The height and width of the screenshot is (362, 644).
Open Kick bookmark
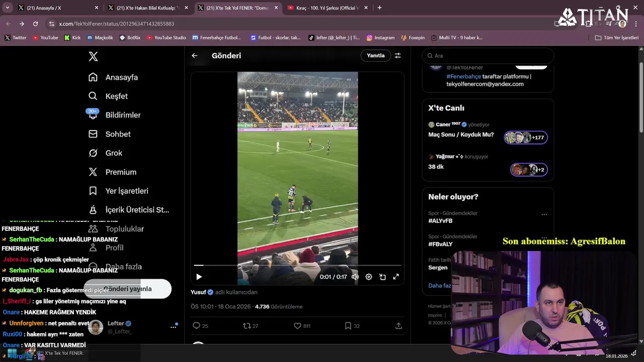tap(72, 38)
